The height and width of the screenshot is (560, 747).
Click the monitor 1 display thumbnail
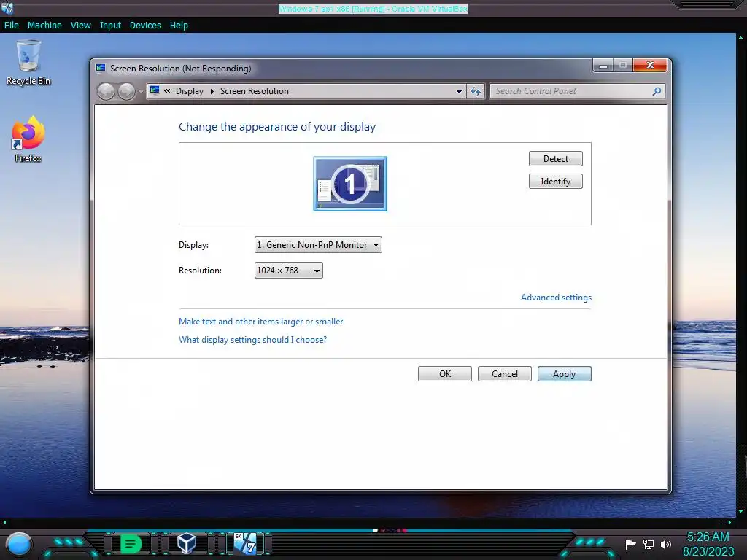coord(350,183)
